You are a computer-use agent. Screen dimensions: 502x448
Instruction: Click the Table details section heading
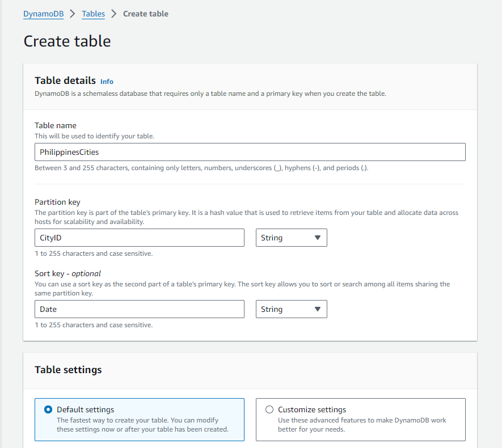click(65, 81)
